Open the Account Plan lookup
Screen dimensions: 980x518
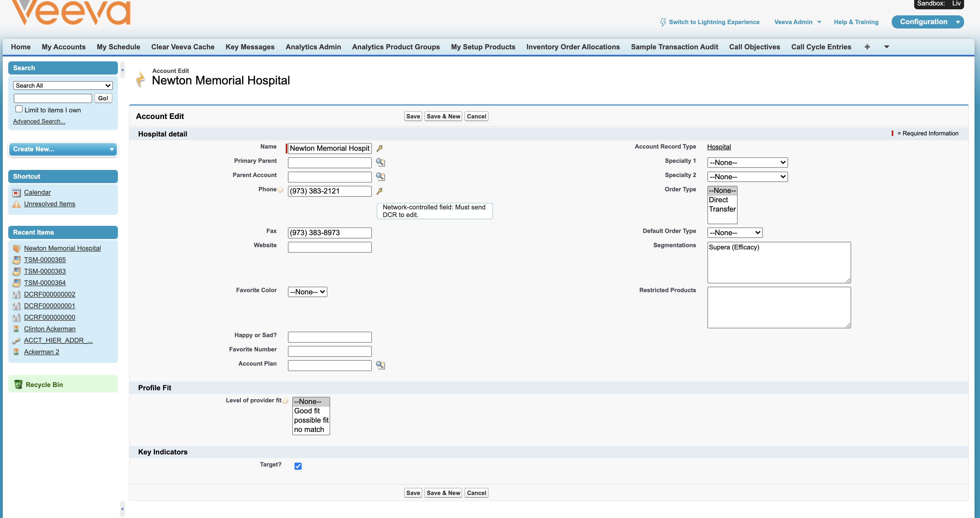[381, 365]
